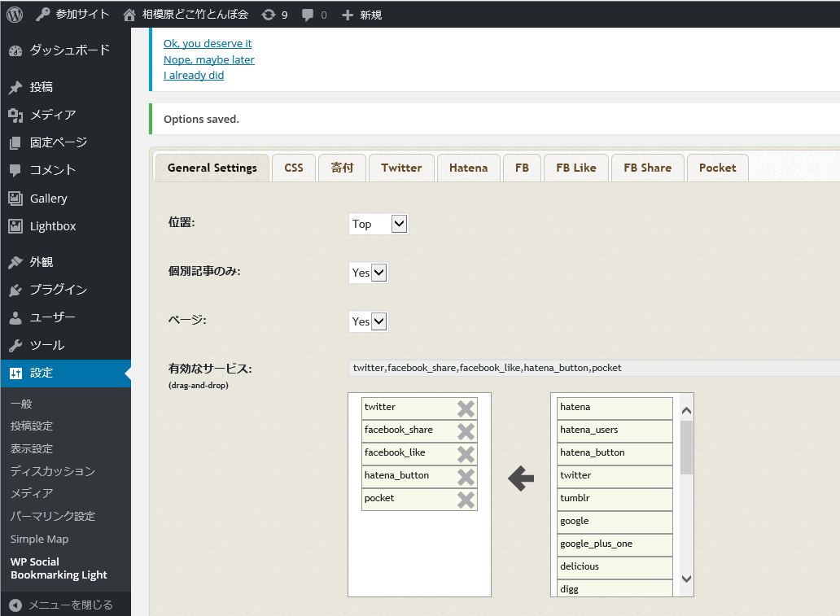840x616 pixels.
Task: Select digg in available services list
Action: coord(615,588)
